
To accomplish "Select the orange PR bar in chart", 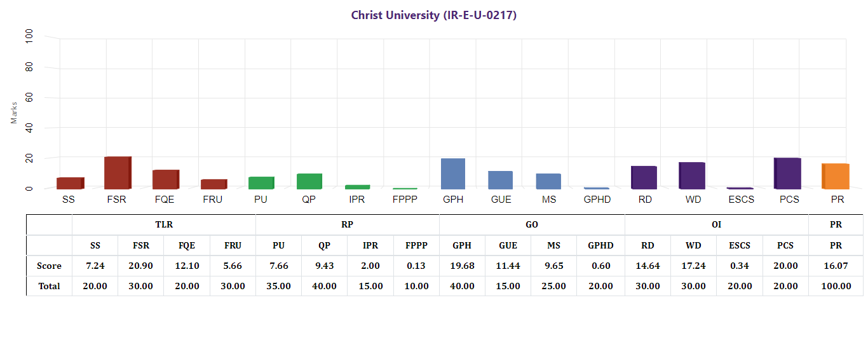I will click(836, 176).
